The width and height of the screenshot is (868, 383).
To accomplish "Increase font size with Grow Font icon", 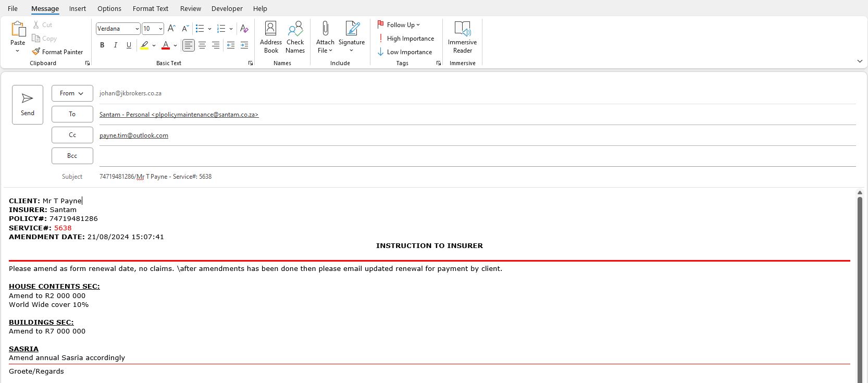I will [171, 29].
